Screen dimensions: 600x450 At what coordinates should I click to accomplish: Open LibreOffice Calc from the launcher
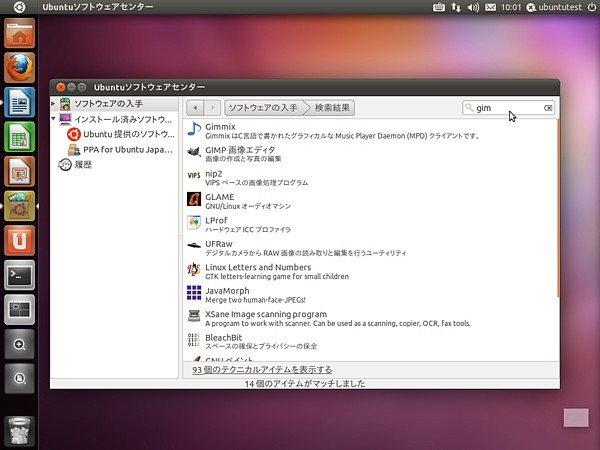point(20,137)
